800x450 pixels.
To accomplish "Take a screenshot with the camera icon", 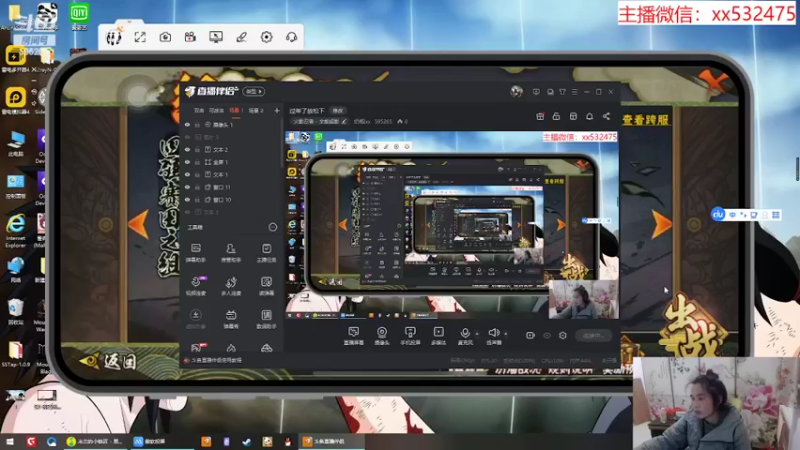I will [x=165, y=37].
